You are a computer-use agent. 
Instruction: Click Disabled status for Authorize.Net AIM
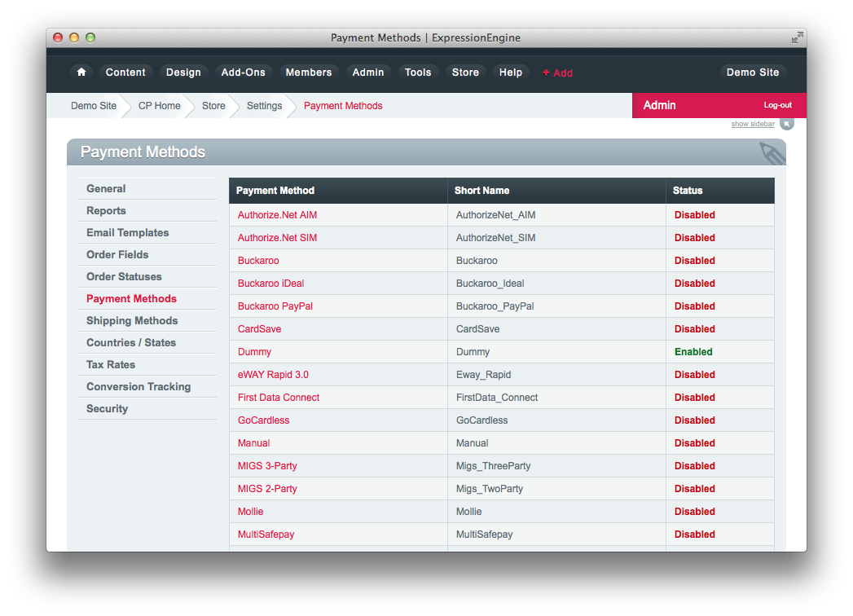[695, 215]
